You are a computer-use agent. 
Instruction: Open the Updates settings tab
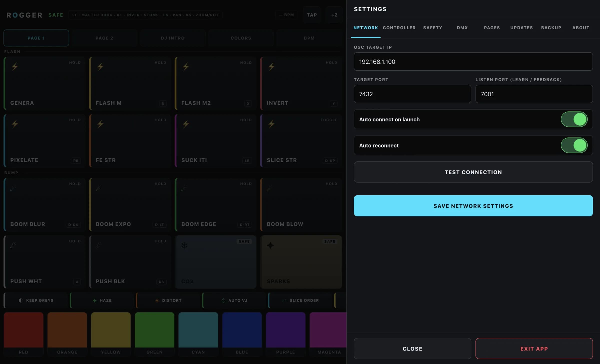click(521, 28)
